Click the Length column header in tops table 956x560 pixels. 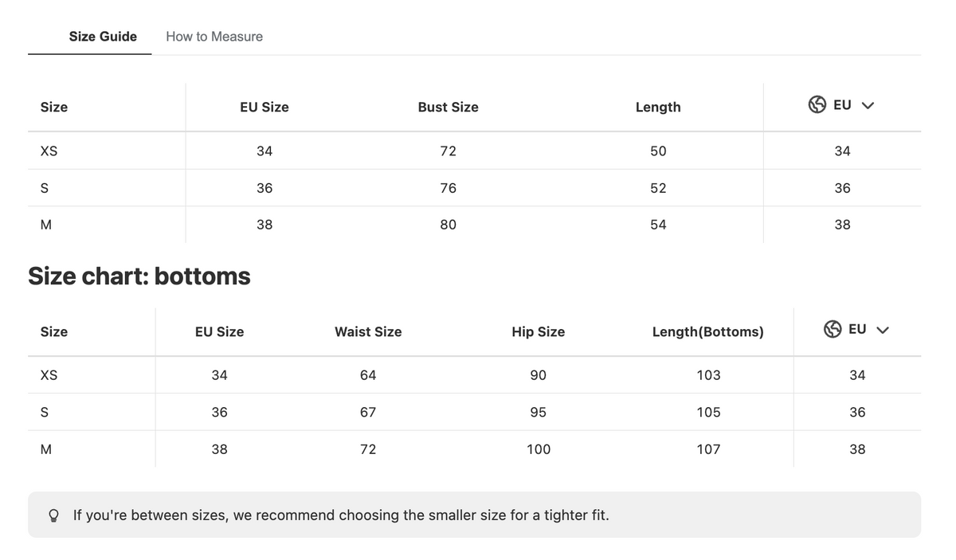(658, 108)
